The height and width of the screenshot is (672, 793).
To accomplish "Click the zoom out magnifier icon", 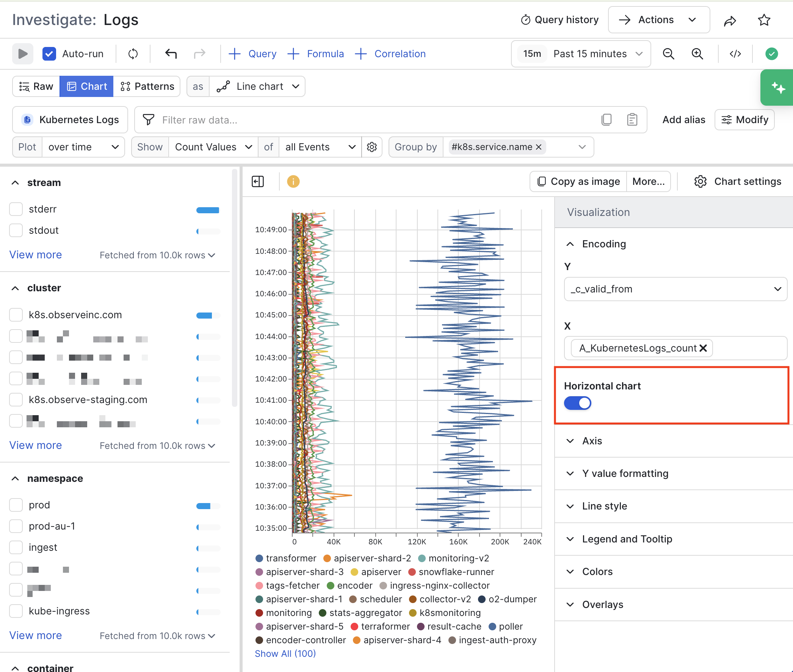I will click(669, 54).
